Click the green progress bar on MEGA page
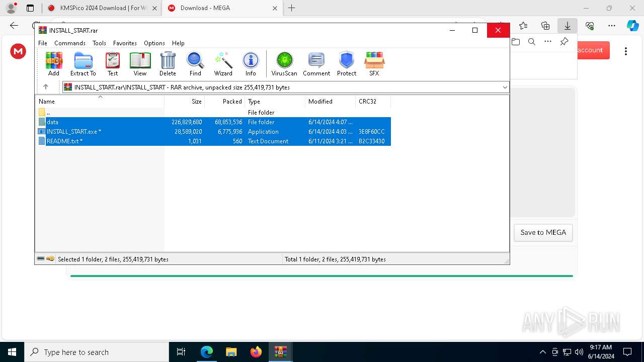 tap(321, 276)
